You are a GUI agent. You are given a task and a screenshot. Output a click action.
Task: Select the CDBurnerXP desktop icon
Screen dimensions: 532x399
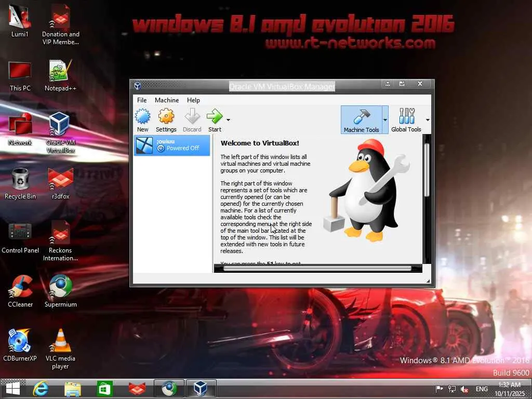(x=20, y=345)
